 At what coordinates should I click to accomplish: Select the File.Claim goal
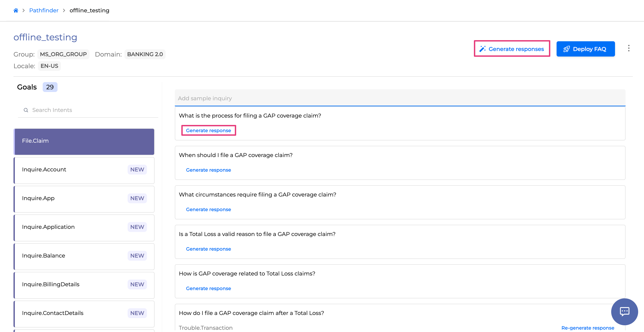pos(84,141)
